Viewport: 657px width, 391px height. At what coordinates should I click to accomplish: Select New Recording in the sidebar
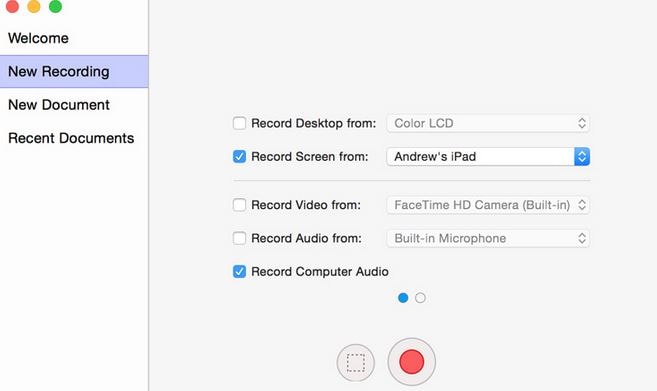(74, 72)
